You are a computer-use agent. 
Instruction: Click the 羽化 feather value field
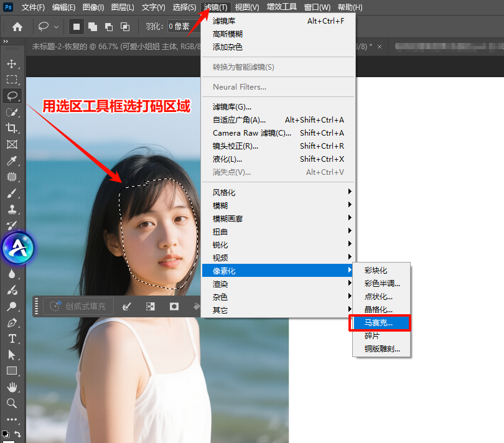pos(182,27)
